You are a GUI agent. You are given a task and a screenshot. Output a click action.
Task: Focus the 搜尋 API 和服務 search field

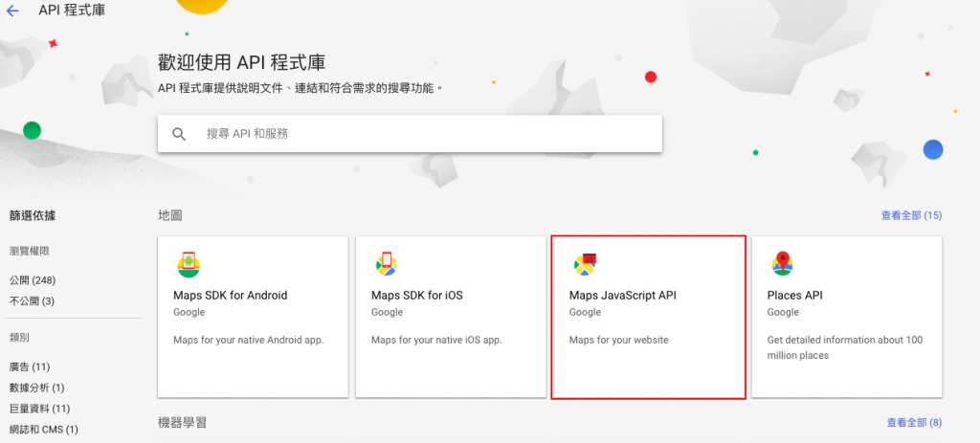[x=410, y=133]
